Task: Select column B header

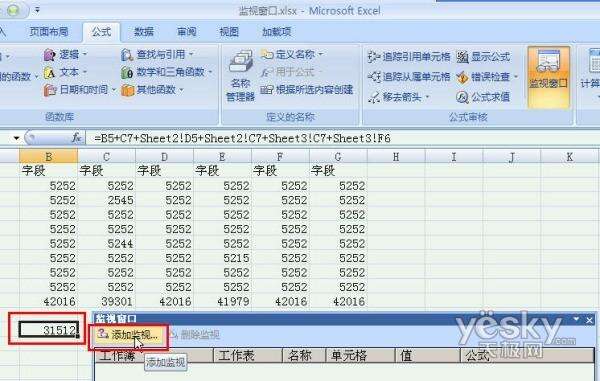Action: coord(49,156)
